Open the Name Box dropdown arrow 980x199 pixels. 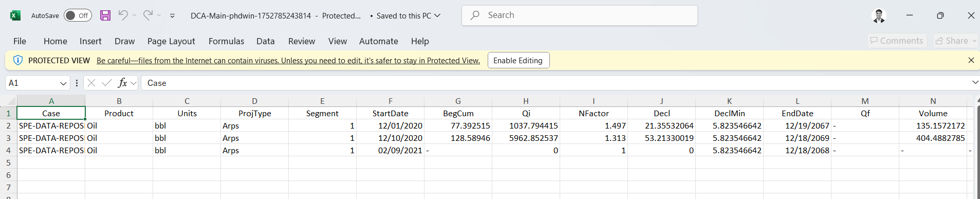[63, 83]
